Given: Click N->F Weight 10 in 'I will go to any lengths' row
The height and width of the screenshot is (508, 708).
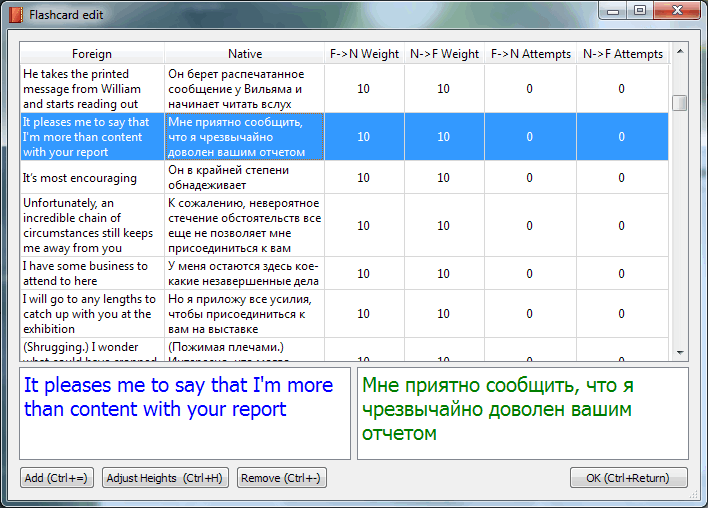Looking at the screenshot, I should (x=444, y=313).
